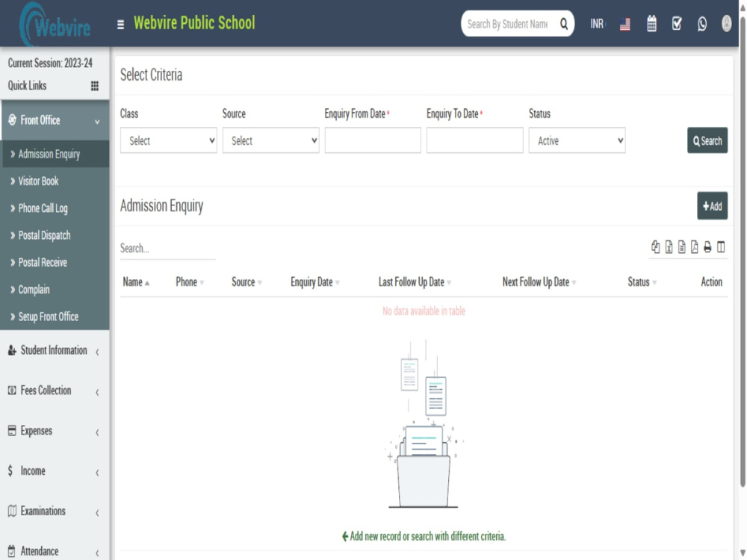Click the page vertical scrollbar

click(x=743, y=252)
